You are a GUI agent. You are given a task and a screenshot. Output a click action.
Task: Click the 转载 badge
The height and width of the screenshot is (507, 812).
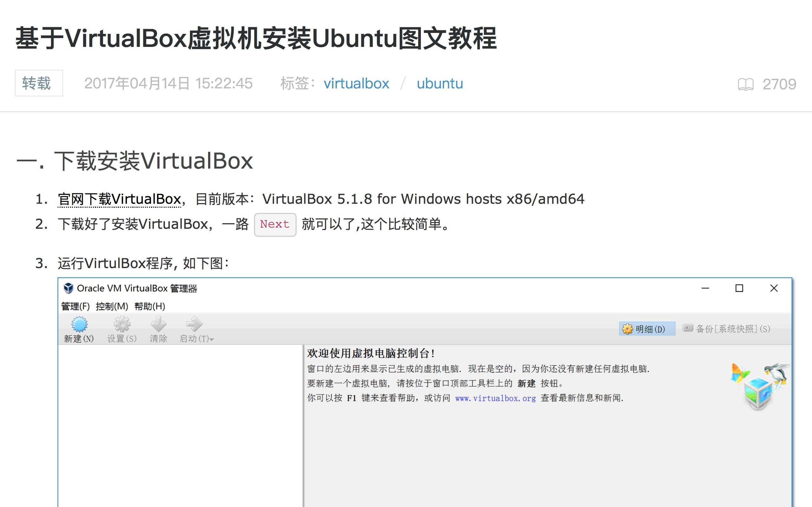pos(39,83)
